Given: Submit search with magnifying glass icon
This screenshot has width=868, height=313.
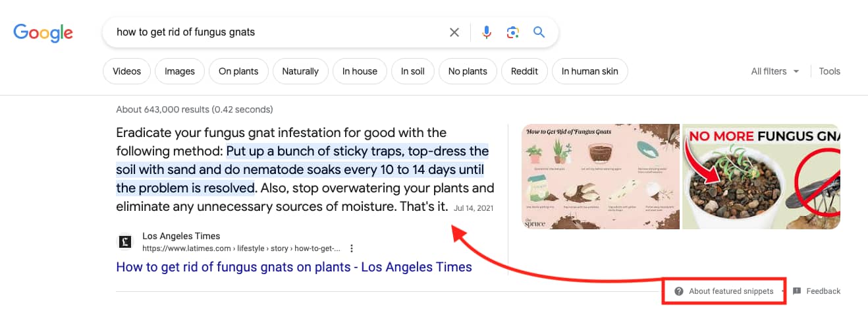Looking at the screenshot, I should click(539, 32).
